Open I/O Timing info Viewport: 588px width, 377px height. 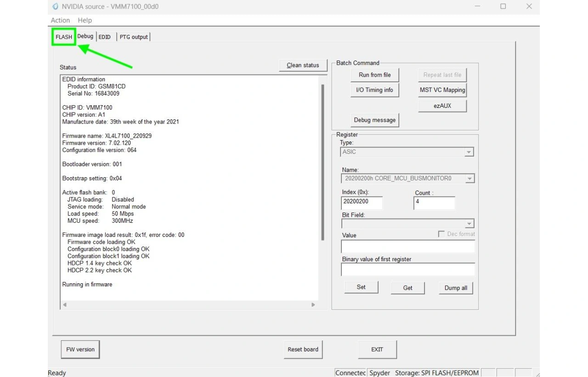[374, 90]
